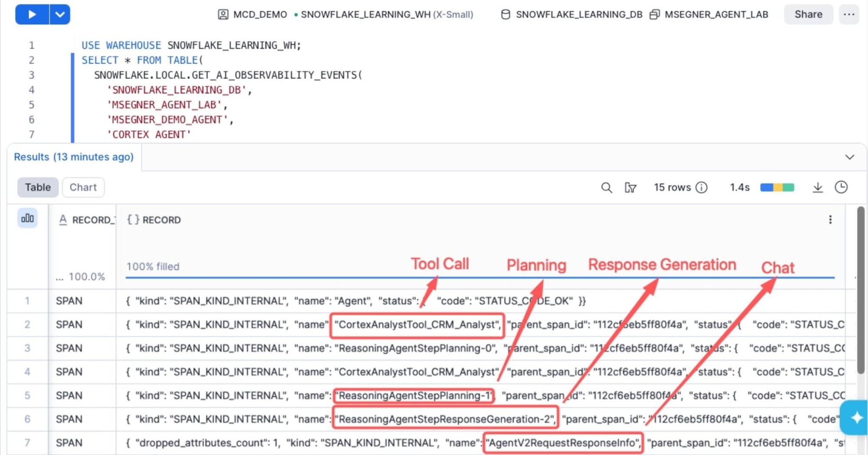Click 'CORTEX AGENT' string in editor

click(x=149, y=134)
